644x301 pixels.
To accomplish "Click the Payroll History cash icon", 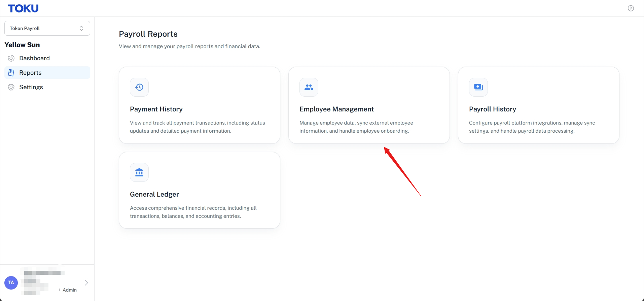I will pos(478,87).
